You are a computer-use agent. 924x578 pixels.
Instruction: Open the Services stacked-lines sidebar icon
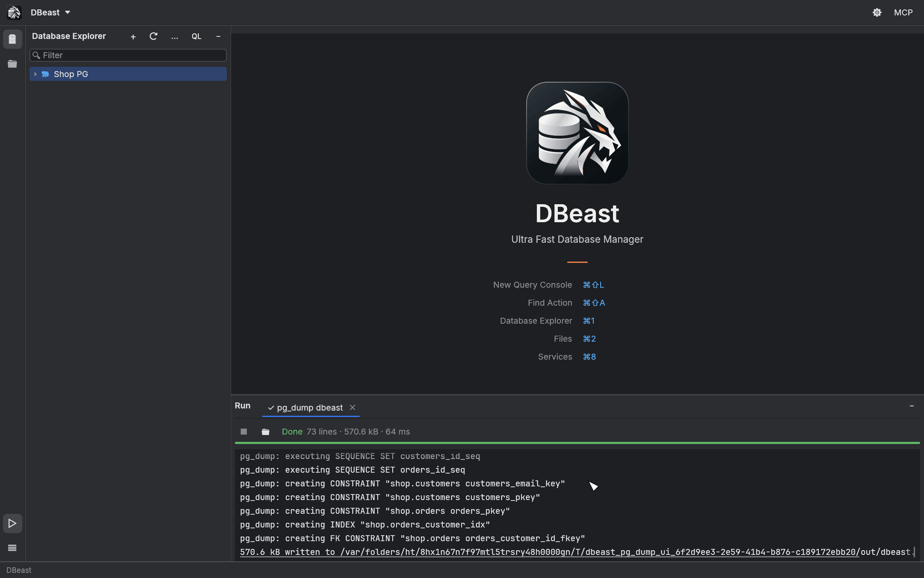12,548
